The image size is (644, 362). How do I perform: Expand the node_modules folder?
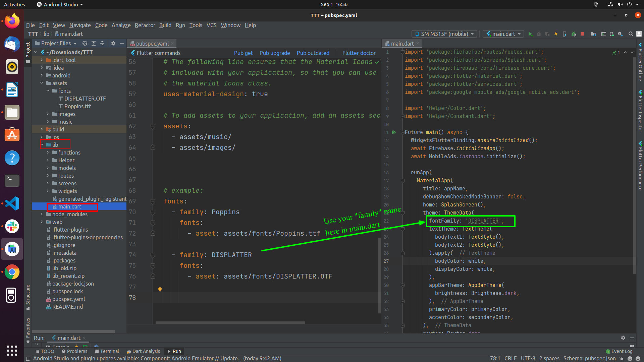[42, 214]
